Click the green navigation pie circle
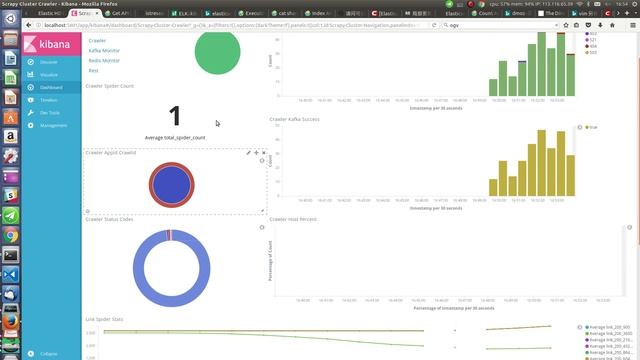The height and width of the screenshot is (360, 640). pos(218,52)
